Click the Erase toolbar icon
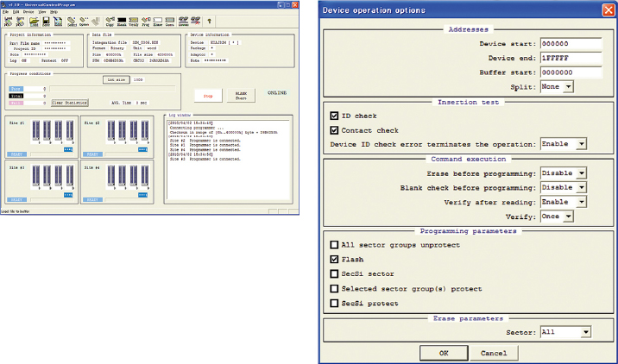Image resolution: width=618 pixels, height=364 pixels. (158, 22)
